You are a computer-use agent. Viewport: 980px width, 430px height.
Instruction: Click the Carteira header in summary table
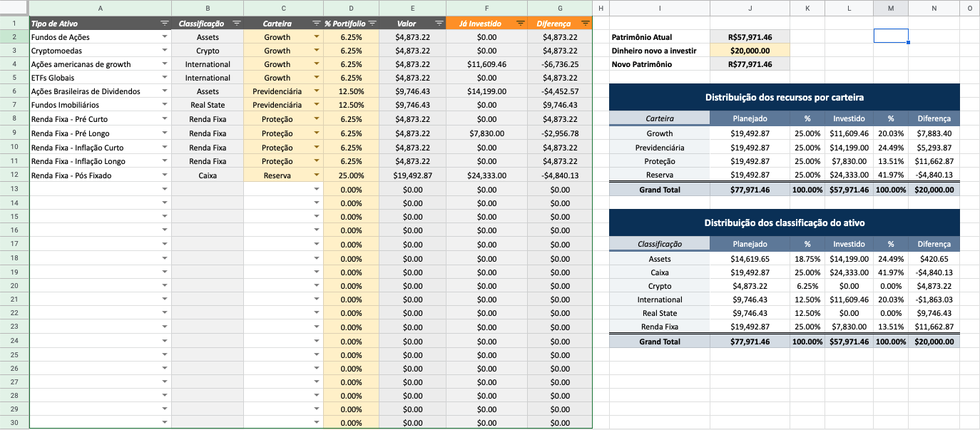(x=660, y=119)
